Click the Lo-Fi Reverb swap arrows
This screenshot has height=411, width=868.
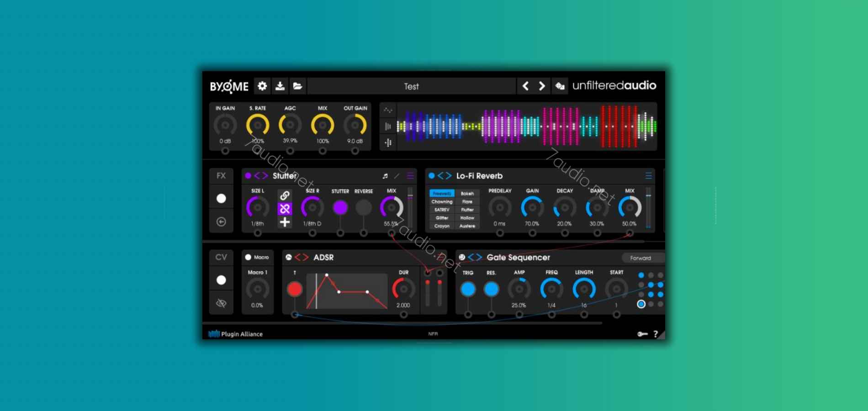pyautogui.click(x=444, y=176)
